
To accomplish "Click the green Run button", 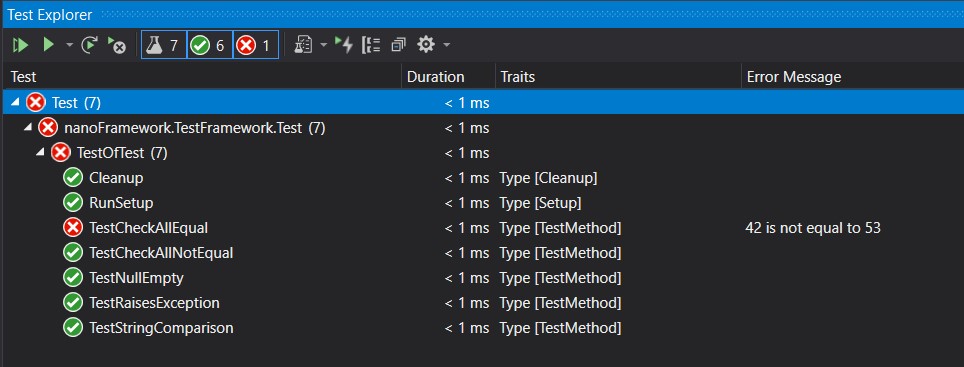I will [x=49, y=45].
